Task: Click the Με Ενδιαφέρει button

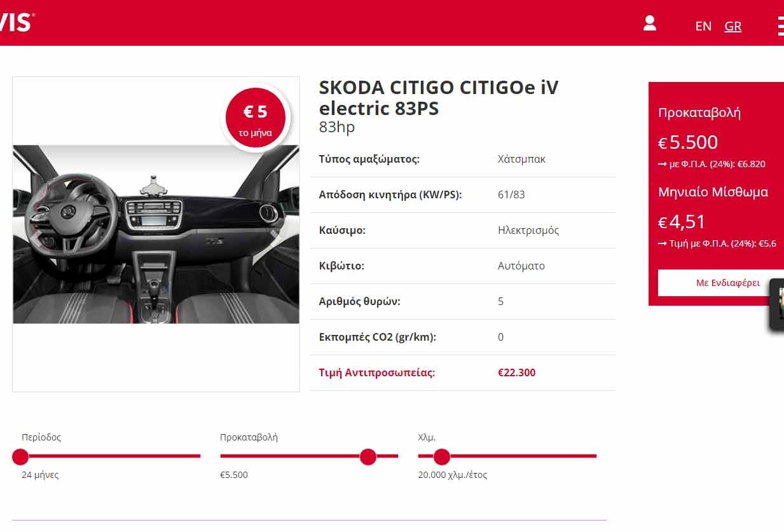Action: click(721, 283)
